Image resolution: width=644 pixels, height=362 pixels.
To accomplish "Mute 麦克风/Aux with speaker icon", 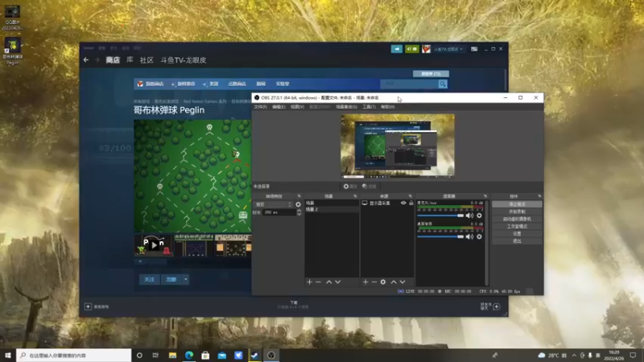I will (469, 216).
